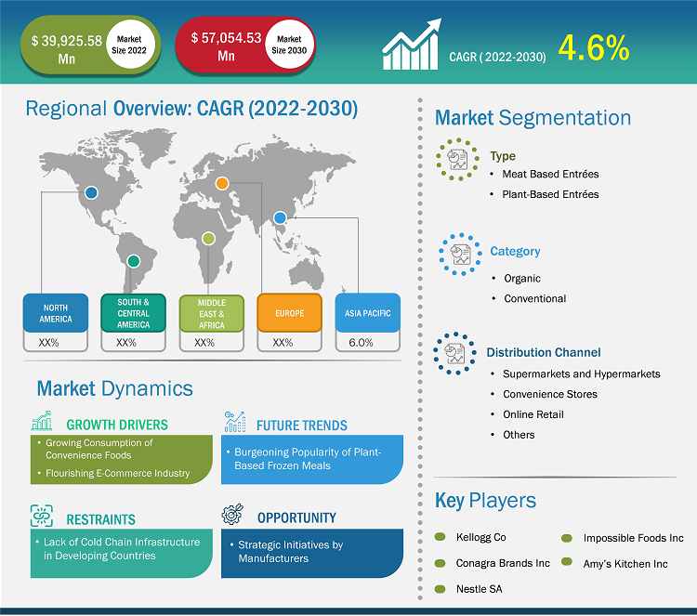Image resolution: width=697 pixels, height=616 pixels.
Task: Click the green bullet beside Nestle SA
Action: [x=441, y=589]
